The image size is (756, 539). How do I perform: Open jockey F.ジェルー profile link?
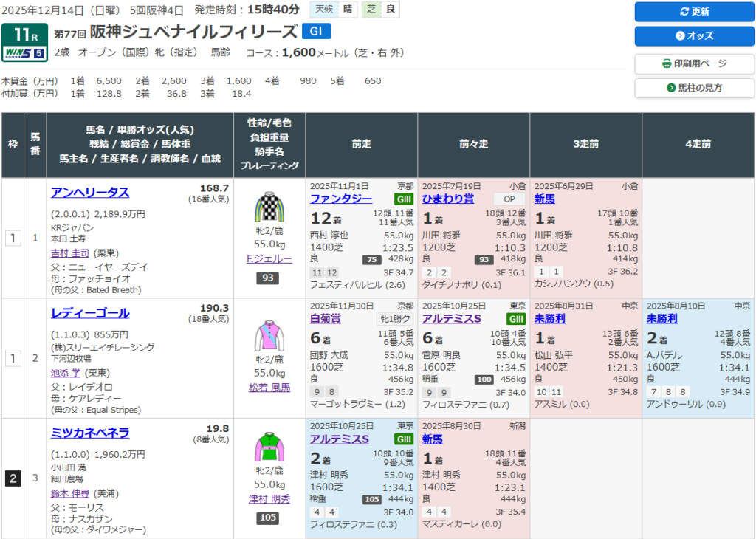[x=269, y=259]
